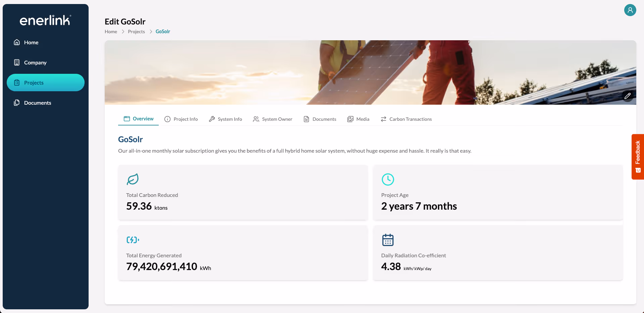Click the Total Energy Generated label

tap(154, 255)
